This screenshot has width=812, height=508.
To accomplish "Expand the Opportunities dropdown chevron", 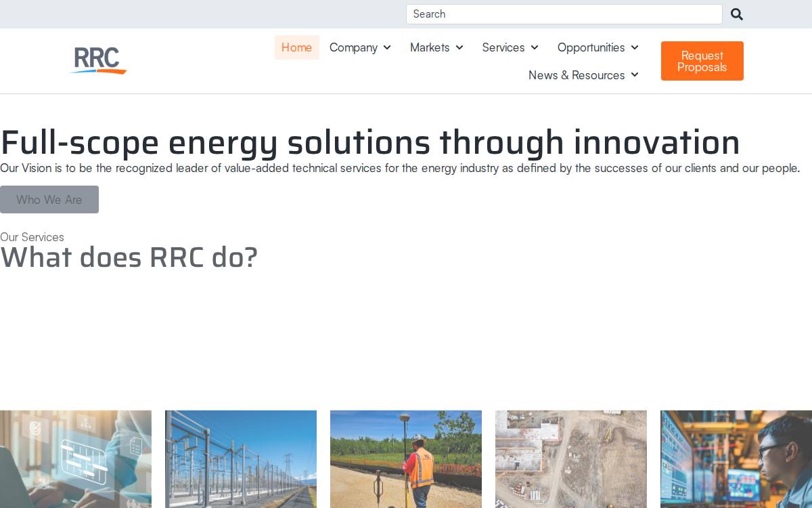I will pos(635,47).
